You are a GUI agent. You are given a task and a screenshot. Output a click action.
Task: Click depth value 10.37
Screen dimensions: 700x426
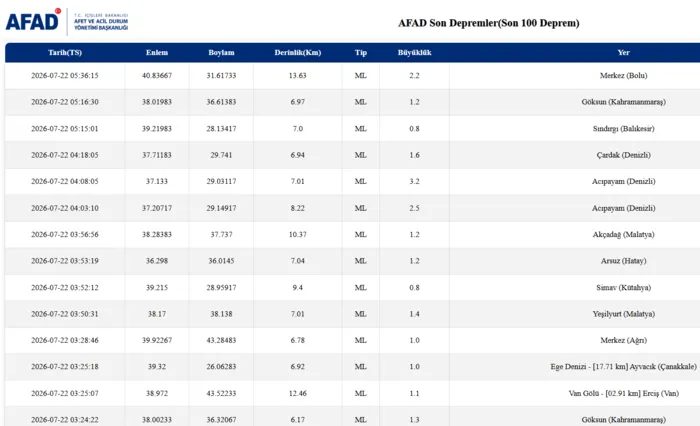297,234
